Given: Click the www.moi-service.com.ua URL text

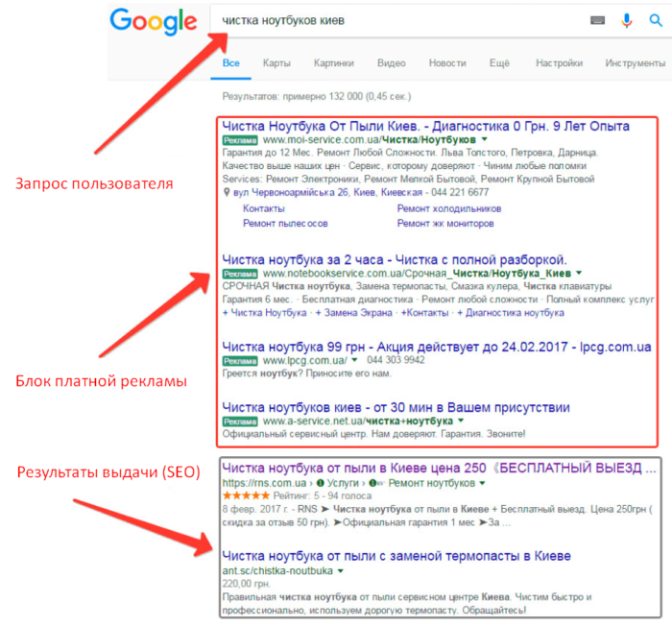Looking at the screenshot, I should coord(369,140).
